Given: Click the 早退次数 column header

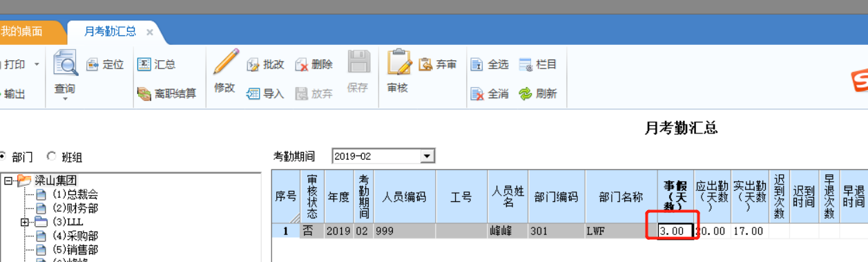Looking at the screenshot, I should click(x=829, y=196).
